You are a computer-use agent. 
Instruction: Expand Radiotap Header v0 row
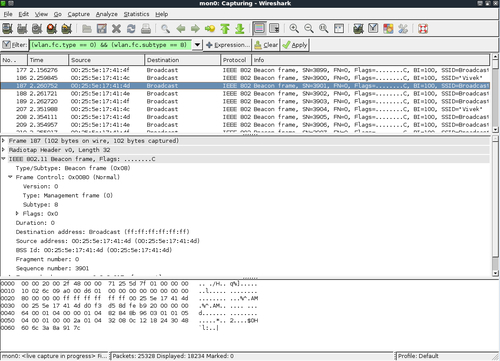click(3, 150)
